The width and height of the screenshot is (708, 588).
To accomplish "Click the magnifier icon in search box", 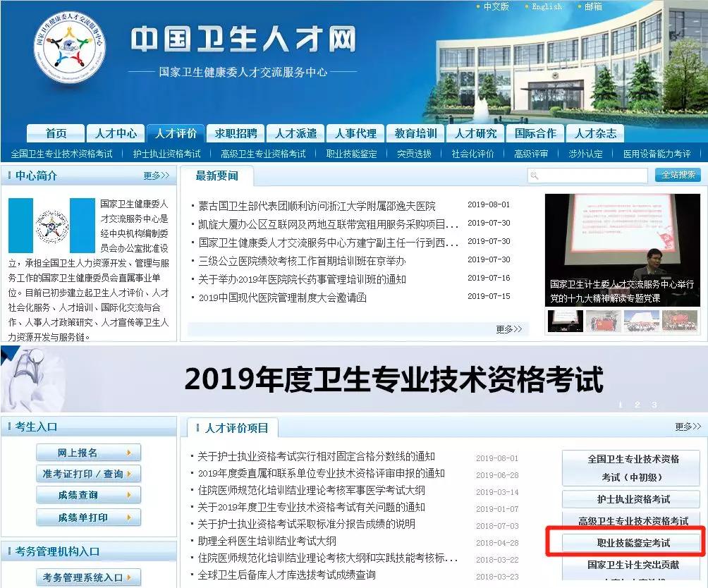I will (x=535, y=176).
